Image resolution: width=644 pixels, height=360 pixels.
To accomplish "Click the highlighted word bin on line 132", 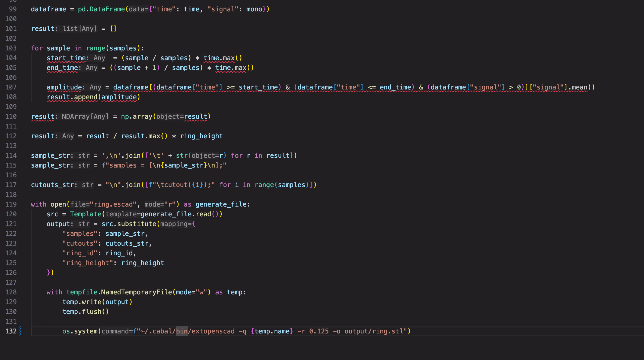I will (181, 331).
